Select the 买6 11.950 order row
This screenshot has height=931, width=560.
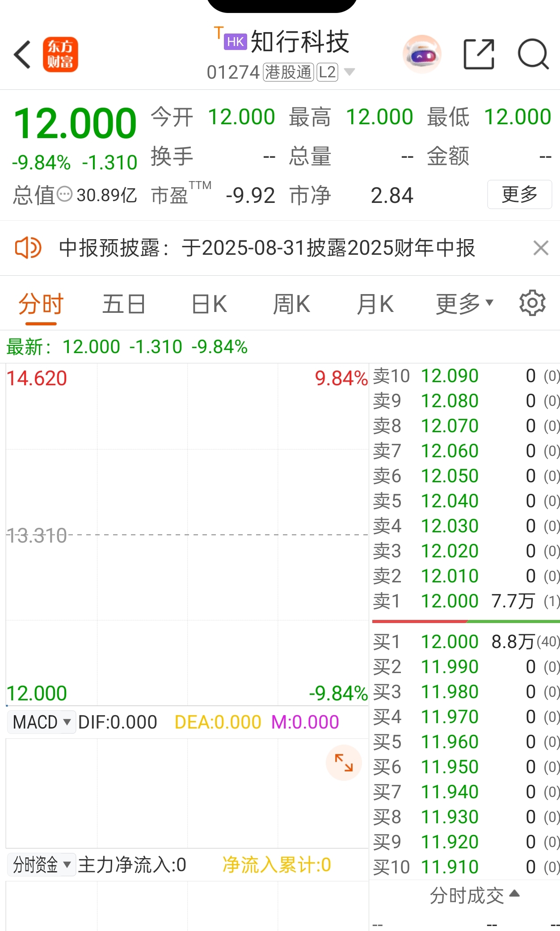pyautogui.click(x=466, y=767)
